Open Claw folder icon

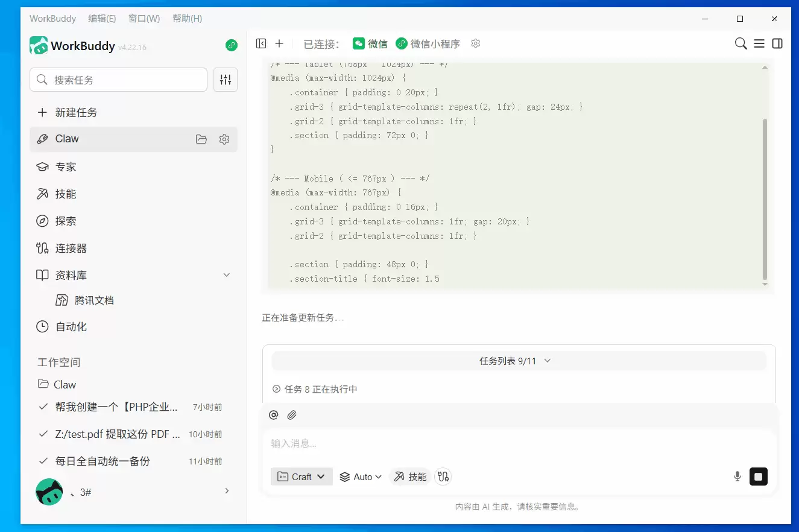point(201,139)
